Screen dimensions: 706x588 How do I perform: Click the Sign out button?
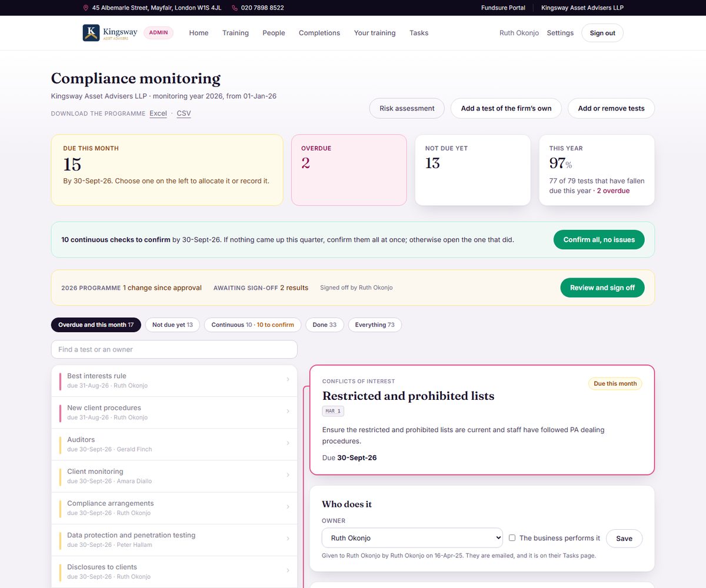point(602,33)
